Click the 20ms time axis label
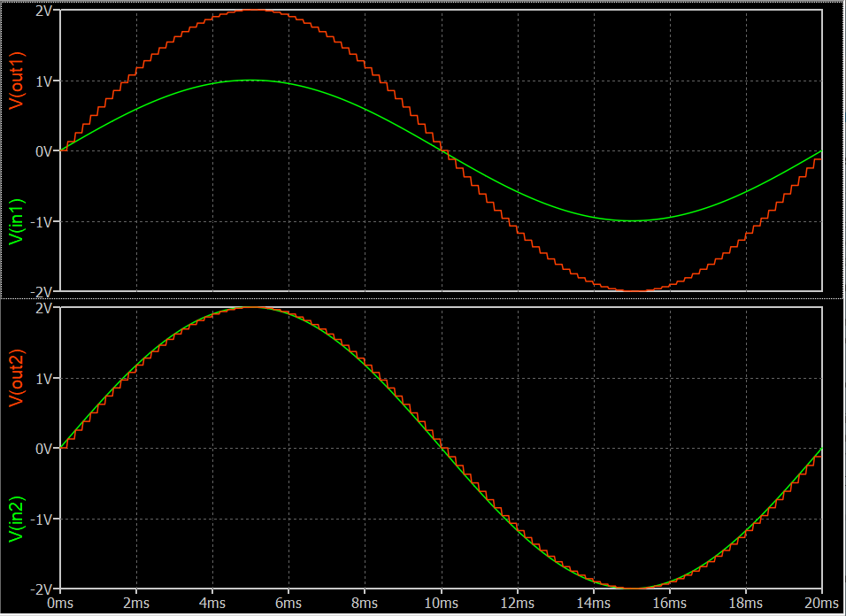 [822, 603]
